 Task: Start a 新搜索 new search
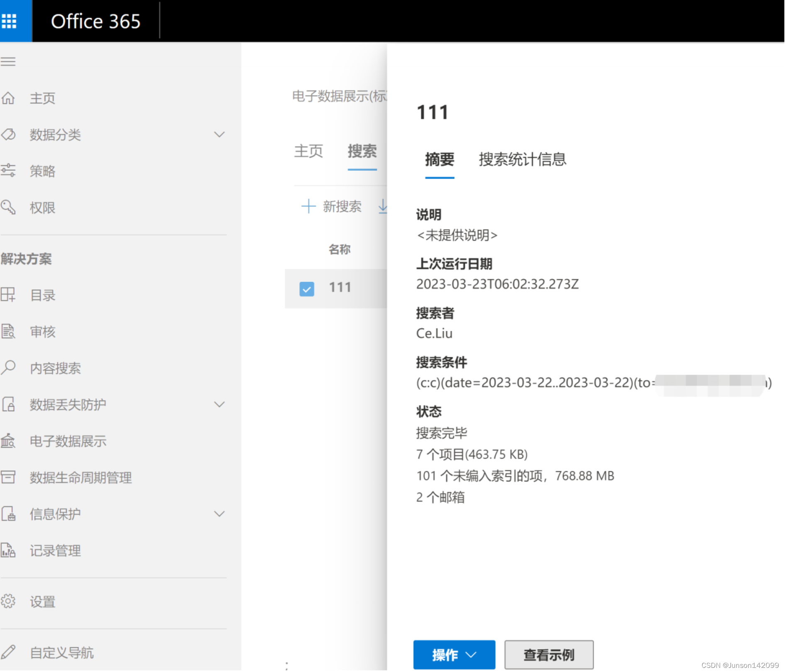coord(332,206)
